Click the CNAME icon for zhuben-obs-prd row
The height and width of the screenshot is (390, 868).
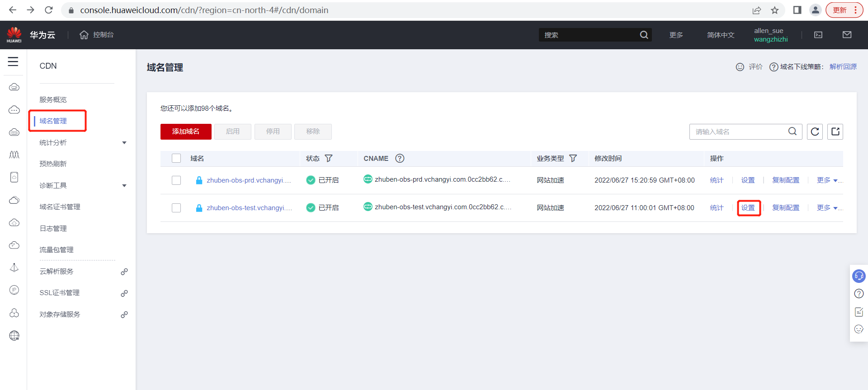click(x=368, y=179)
